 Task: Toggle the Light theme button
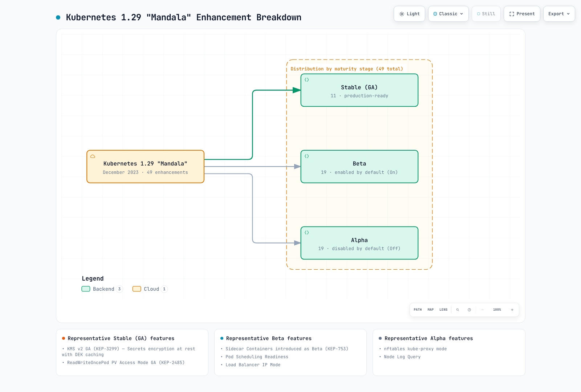click(409, 14)
